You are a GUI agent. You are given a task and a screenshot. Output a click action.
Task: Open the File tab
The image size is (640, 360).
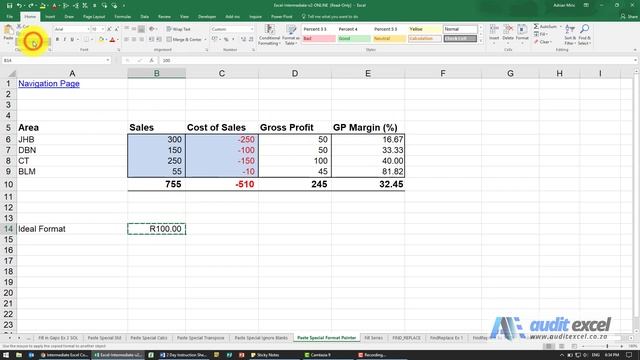coord(9,17)
